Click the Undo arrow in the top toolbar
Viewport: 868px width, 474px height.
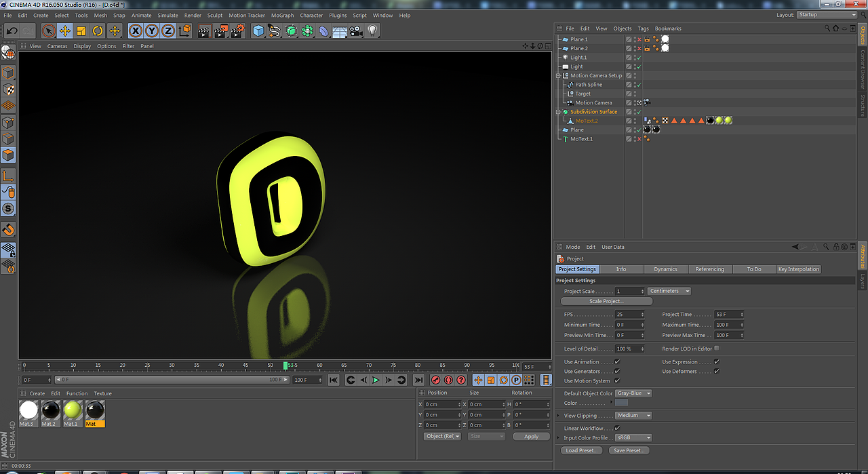[x=12, y=31]
